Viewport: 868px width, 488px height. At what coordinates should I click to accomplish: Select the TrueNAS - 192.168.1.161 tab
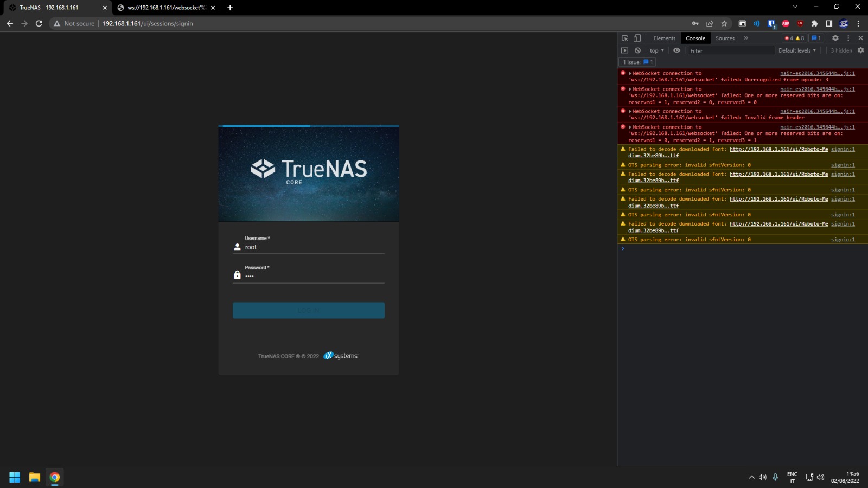(58, 8)
